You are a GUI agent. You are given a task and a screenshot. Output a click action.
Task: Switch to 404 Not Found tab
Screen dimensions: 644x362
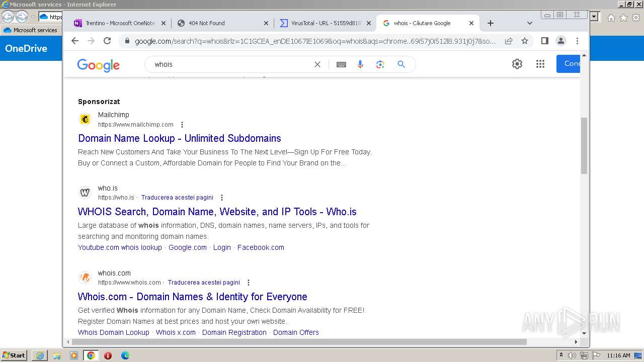pos(223,23)
